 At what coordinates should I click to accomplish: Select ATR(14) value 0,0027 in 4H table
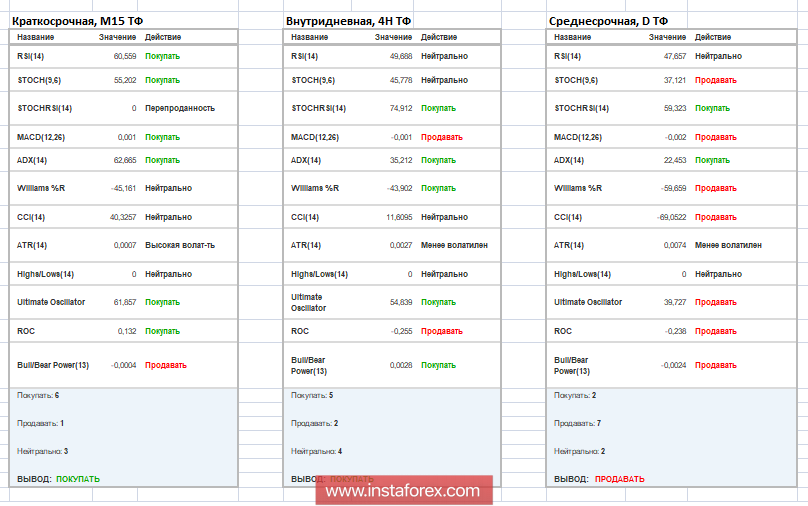[x=401, y=245]
